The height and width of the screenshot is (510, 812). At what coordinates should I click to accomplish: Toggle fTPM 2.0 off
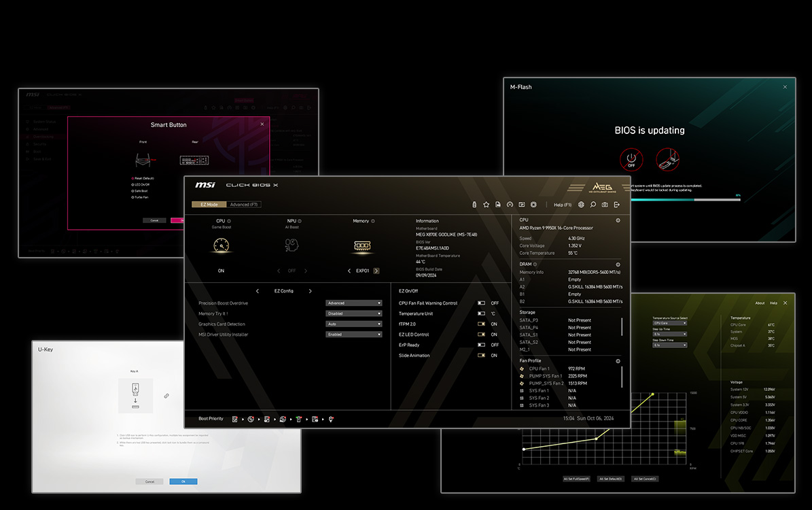click(x=480, y=324)
